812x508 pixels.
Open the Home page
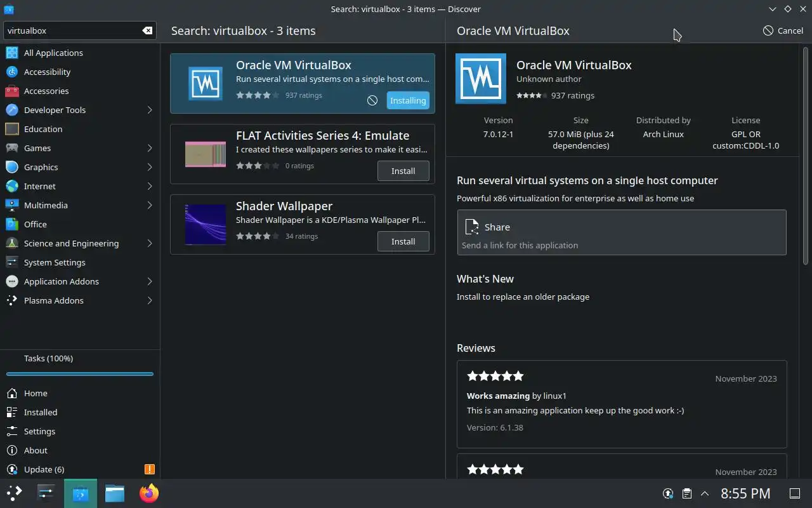click(80, 393)
